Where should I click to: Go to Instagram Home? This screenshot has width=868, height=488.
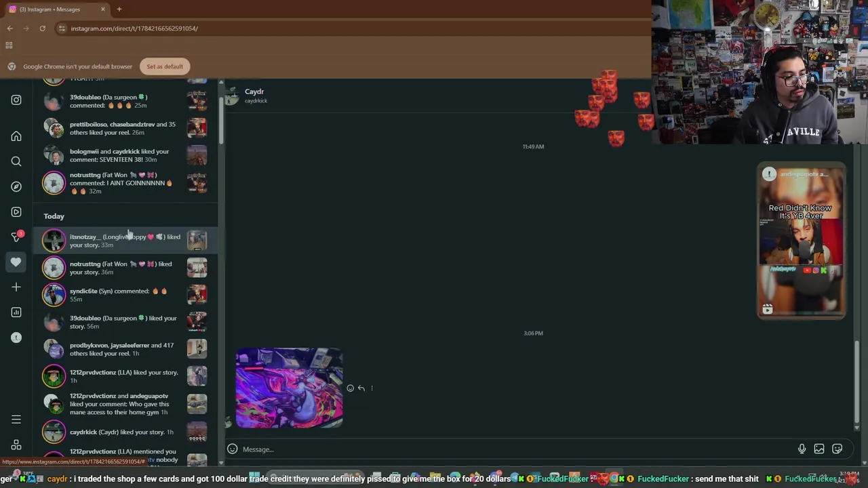pos(16,136)
